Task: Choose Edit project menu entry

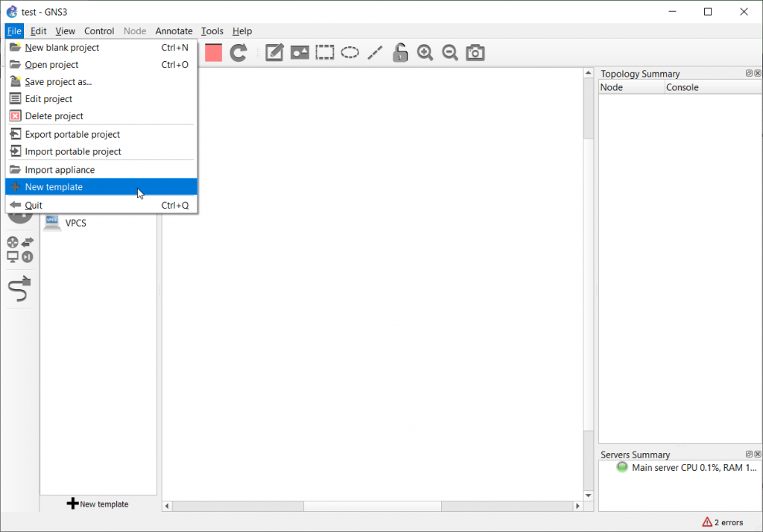Action: click(x=101, y=99)
